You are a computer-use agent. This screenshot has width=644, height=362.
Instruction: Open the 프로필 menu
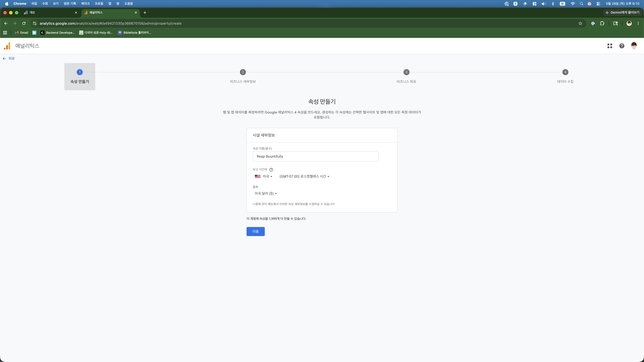[99, 4]
